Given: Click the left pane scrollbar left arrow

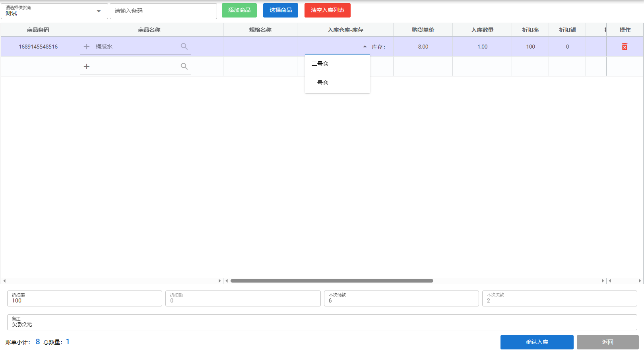Looking at the screenshot, I should click(x=4, y=281).
